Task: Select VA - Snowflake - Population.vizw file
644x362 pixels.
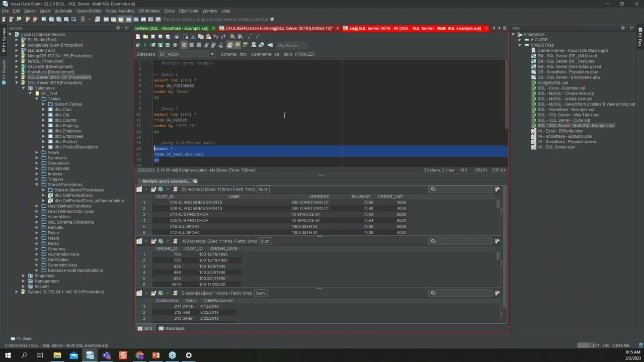Action: [x=567, y=142]
